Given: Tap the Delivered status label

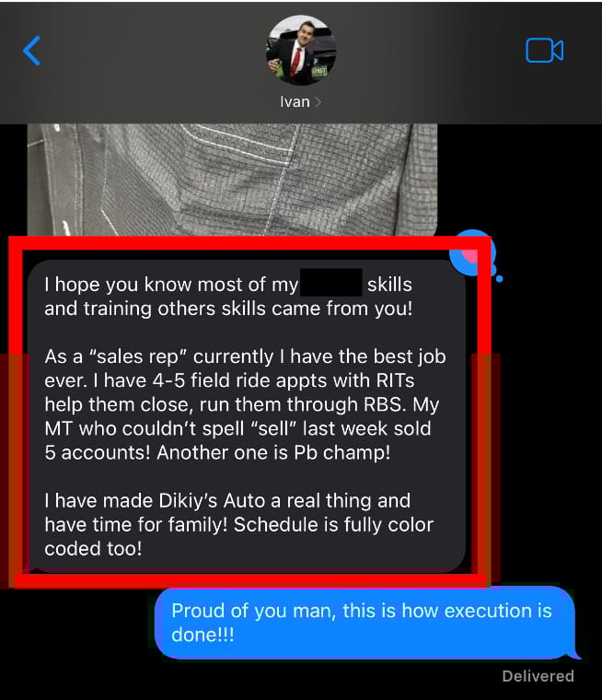Looking at the screenshot, I should pos(538,676).
